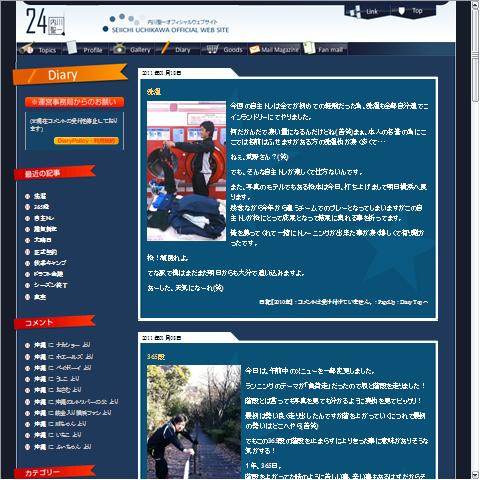Open the 大晦日 recent article link
Screen dimensions: 480x480
[x=42, y=240]
